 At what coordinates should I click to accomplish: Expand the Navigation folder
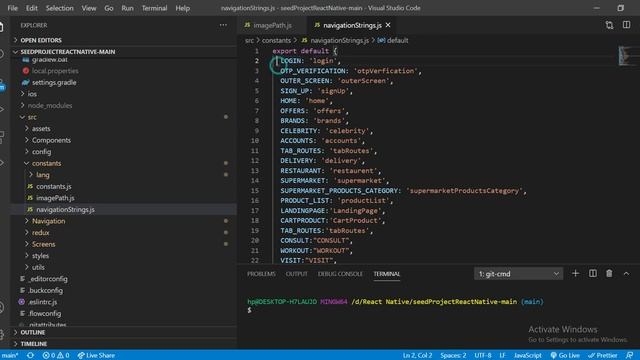(x=48, y=221)
